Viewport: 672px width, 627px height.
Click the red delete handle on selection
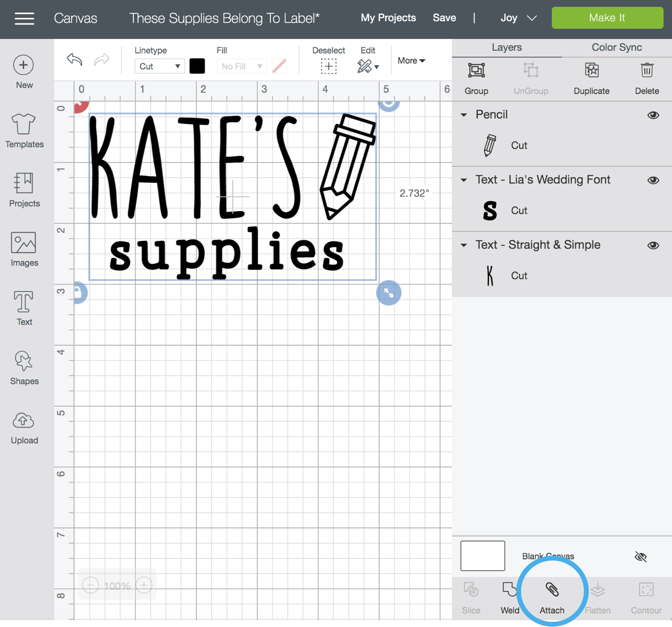(81, 106)
